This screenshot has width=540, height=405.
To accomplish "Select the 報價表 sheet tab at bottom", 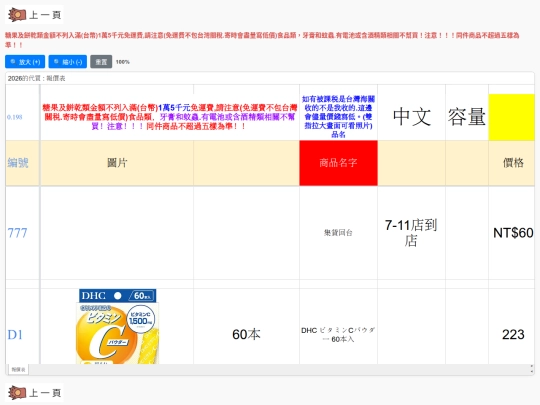I will pyautogui.click(x=18, y=370).
